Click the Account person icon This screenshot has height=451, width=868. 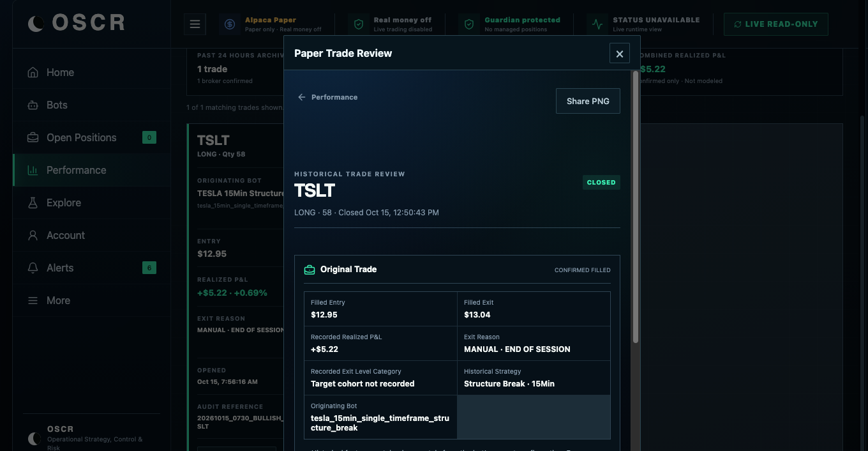click(x=33, y=235)
